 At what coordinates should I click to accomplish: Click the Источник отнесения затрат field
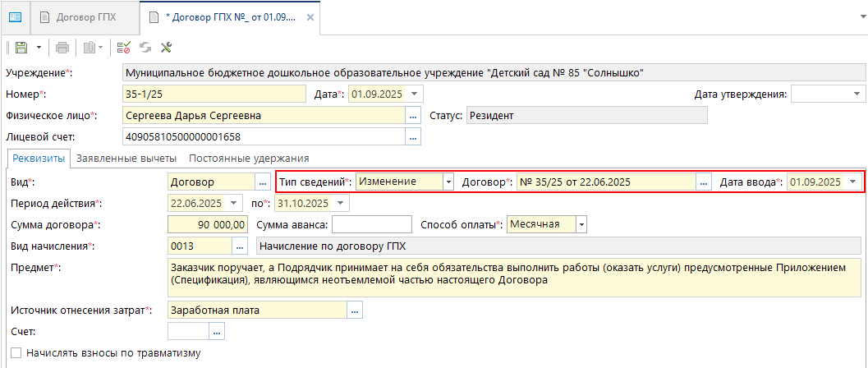[257, 310]
